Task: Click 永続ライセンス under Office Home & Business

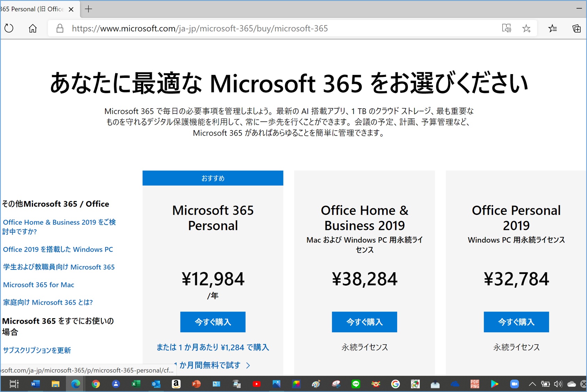Action: click(x=364, y=347)
